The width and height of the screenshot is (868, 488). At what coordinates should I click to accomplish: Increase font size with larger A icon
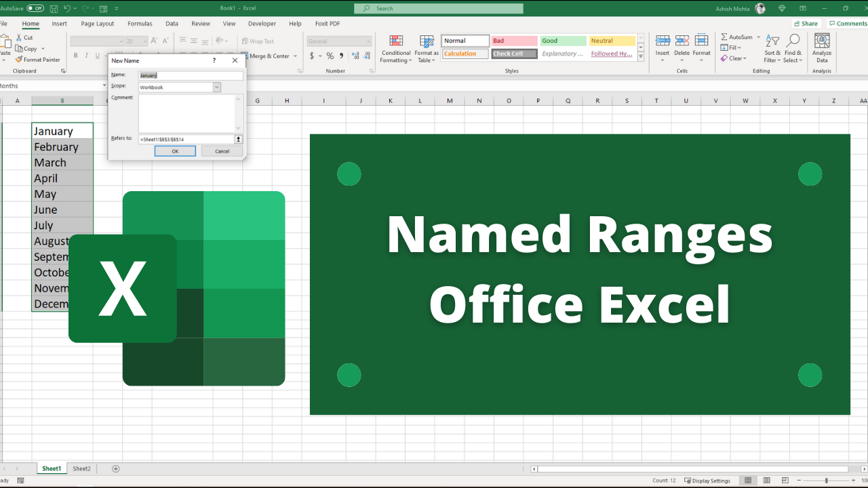pos(155,41)
